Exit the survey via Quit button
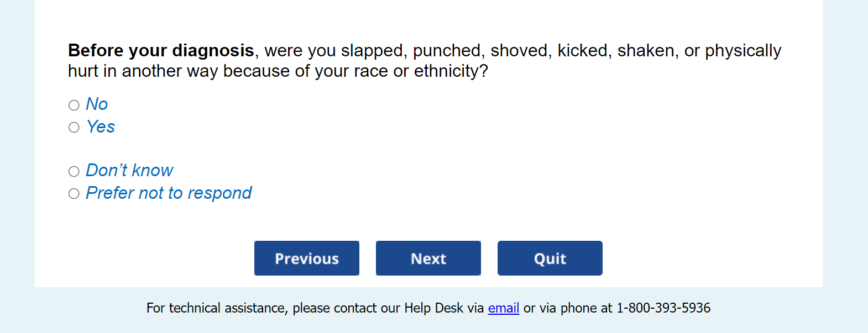 point(550,258)
